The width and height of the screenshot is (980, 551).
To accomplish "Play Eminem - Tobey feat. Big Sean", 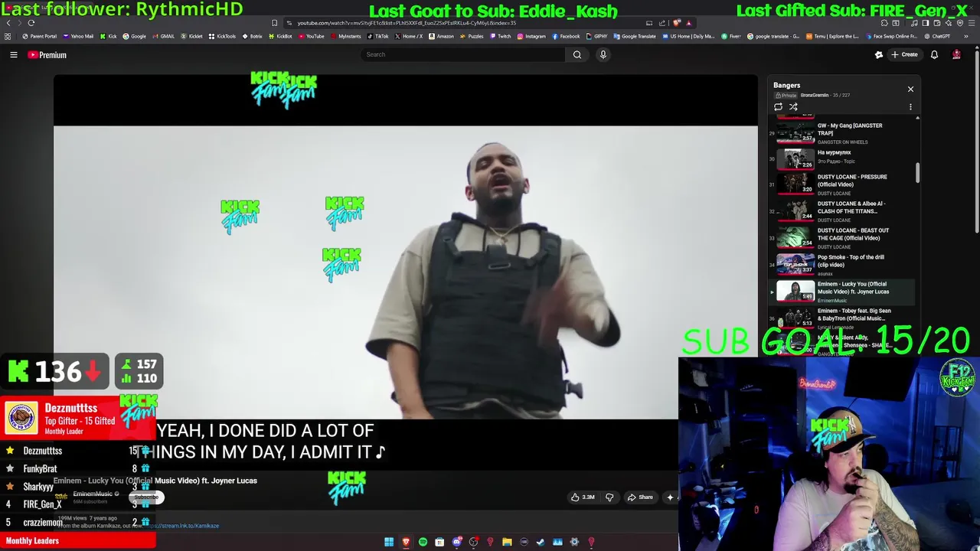I will click(x=842, y=318).
